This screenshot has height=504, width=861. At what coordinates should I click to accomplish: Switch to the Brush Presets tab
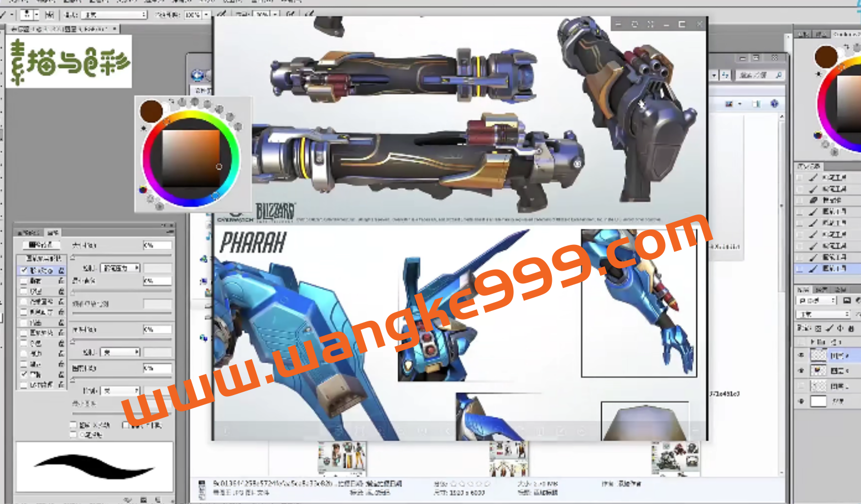pyautogui.click(x=29, y=233)
